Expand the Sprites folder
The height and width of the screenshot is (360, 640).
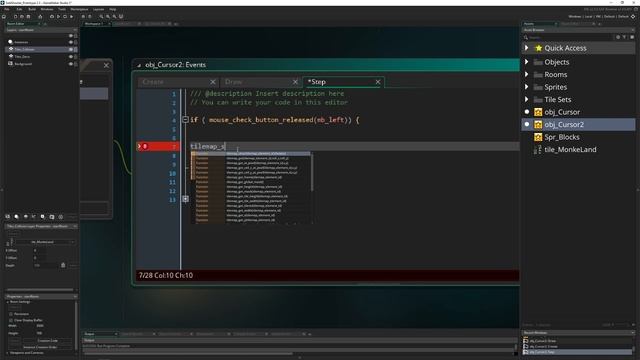pyautogui.click(x=527, y=87)
